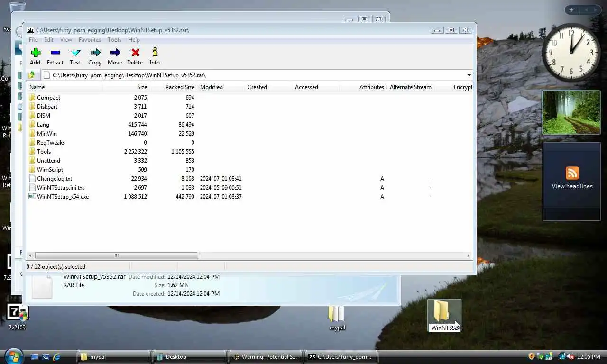This screenshot has width=607, height=364.
Task: Switch to the Desktop taskbar window
Action: click(190, 357)
